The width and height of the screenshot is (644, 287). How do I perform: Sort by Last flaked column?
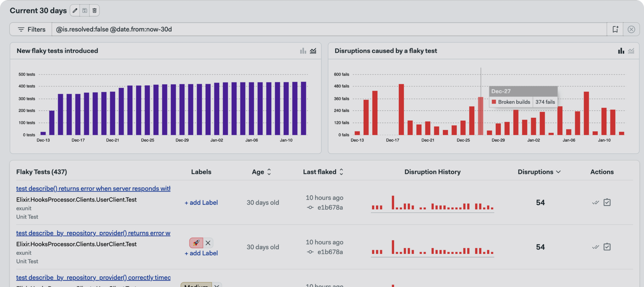click(342, 172)
